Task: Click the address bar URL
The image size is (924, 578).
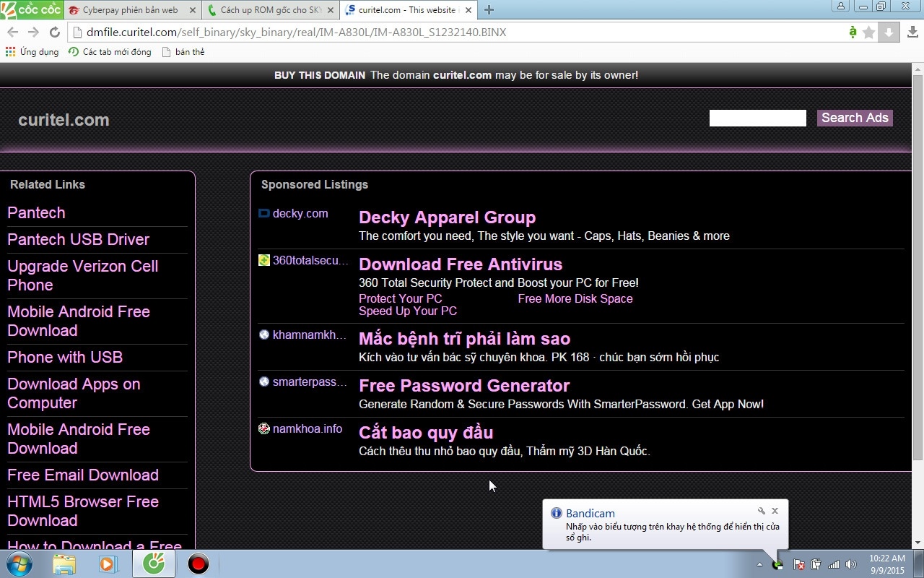Action: coord(296,33)
